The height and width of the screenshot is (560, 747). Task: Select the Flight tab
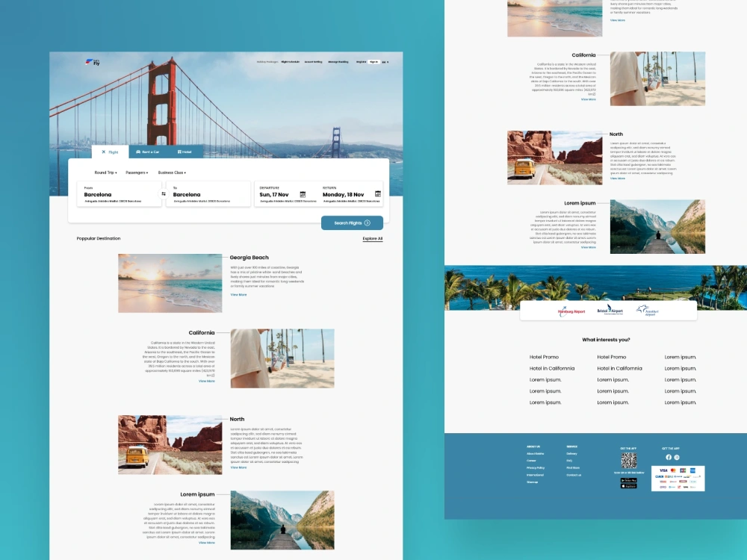click(x=110, y=152)
